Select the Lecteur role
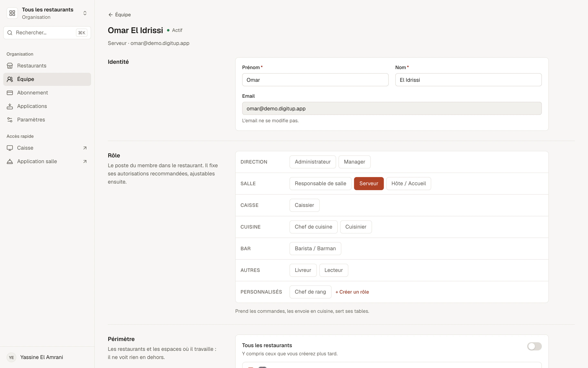This screenshot has height=368, width=588. pos(333,270)
